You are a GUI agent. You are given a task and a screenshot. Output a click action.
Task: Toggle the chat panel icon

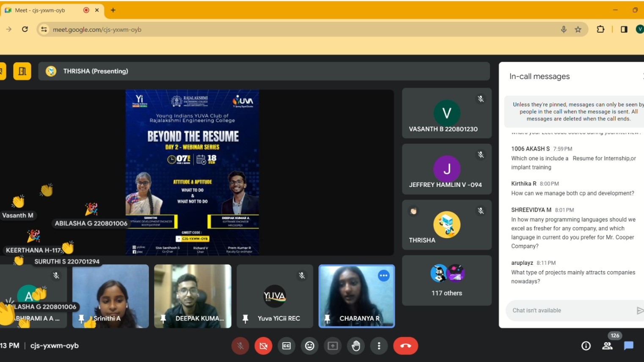(x=629, y=346)
